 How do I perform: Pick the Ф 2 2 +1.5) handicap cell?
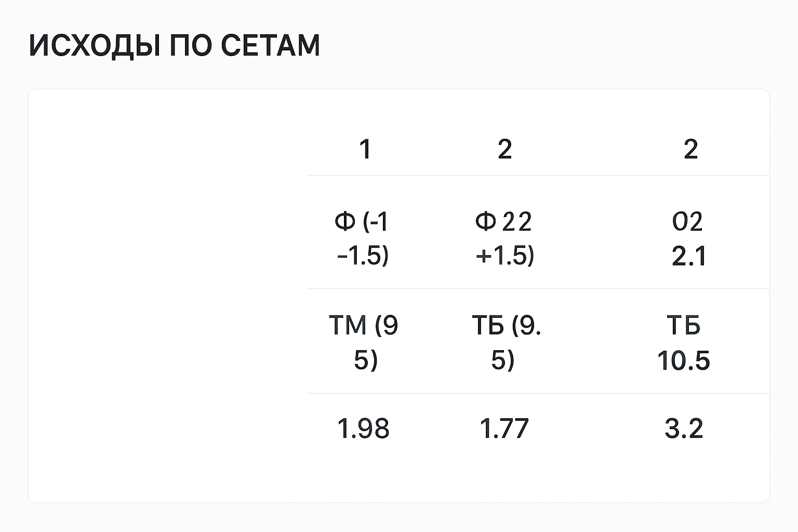click(x=504, y=238)
